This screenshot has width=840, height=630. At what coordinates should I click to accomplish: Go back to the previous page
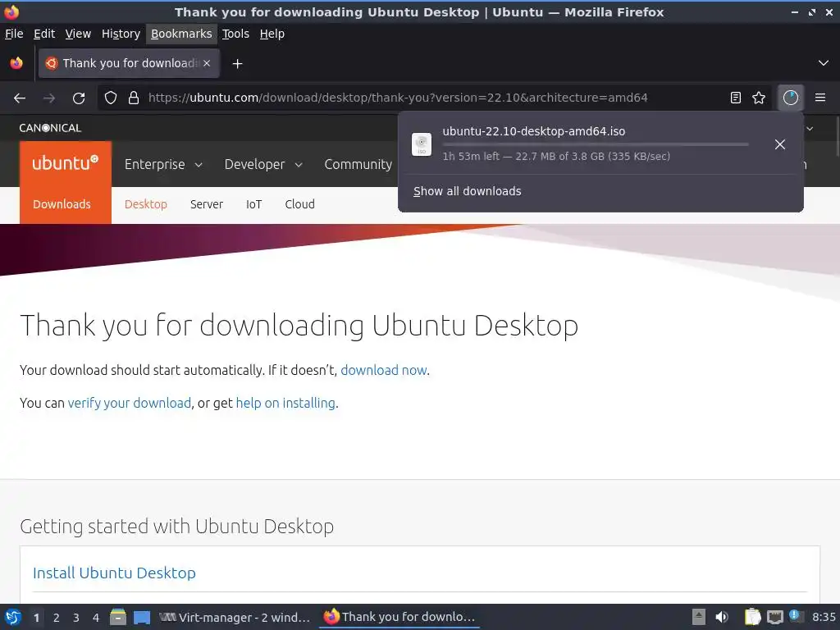[x=20, y=98]
